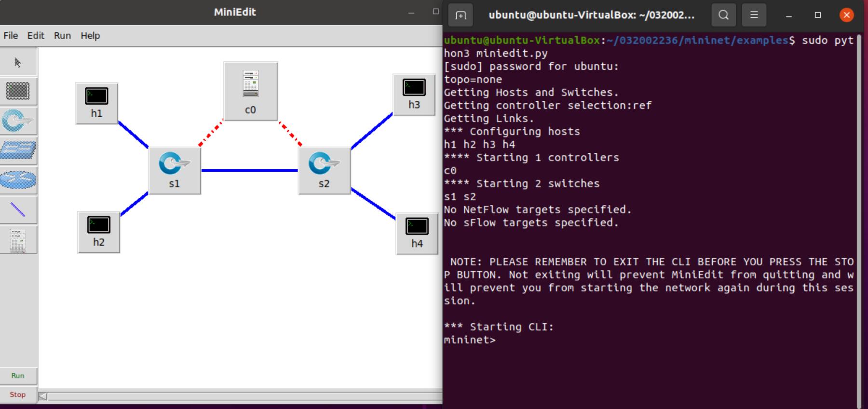
Task: Click the blue link between h1 and s1
Action: pos(133,135)
